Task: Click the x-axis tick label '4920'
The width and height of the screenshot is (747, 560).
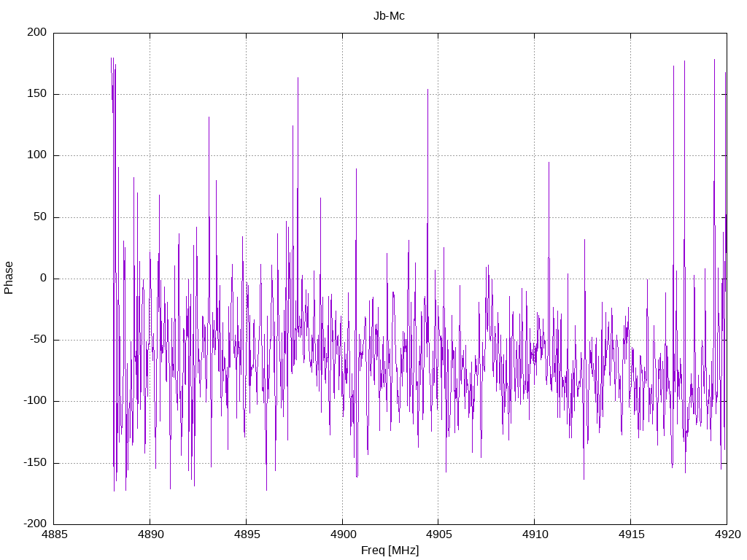Action: (727, 534)
